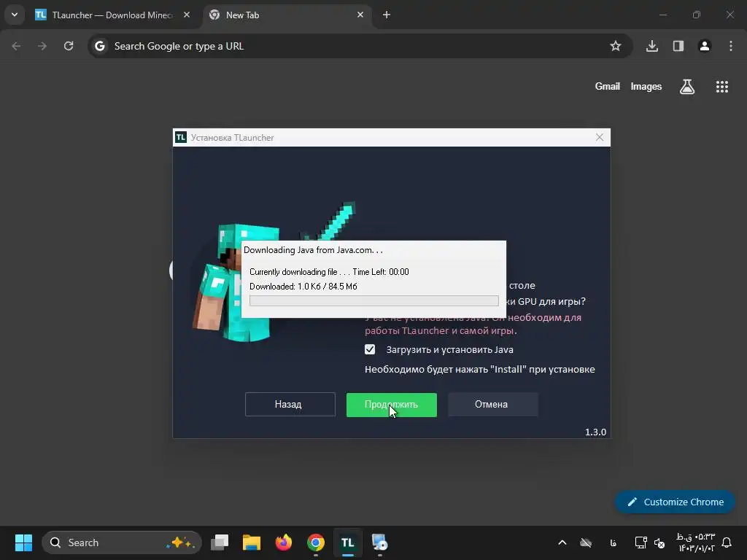This screenshot has width=747, height=560.
Task: Click the Назад button
Action: [290, 404]
